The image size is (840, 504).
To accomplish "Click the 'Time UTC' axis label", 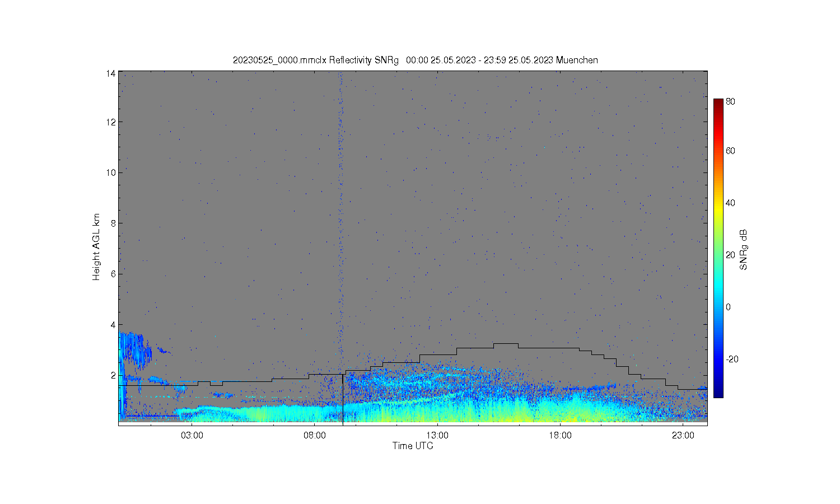I will (x=413, y=446).
